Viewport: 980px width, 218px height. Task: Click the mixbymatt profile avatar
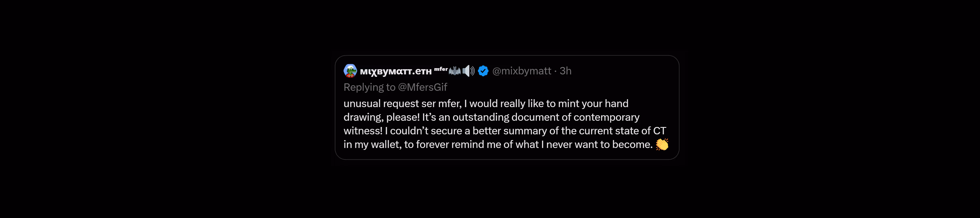pyautogui.click(x=350, y=71)
